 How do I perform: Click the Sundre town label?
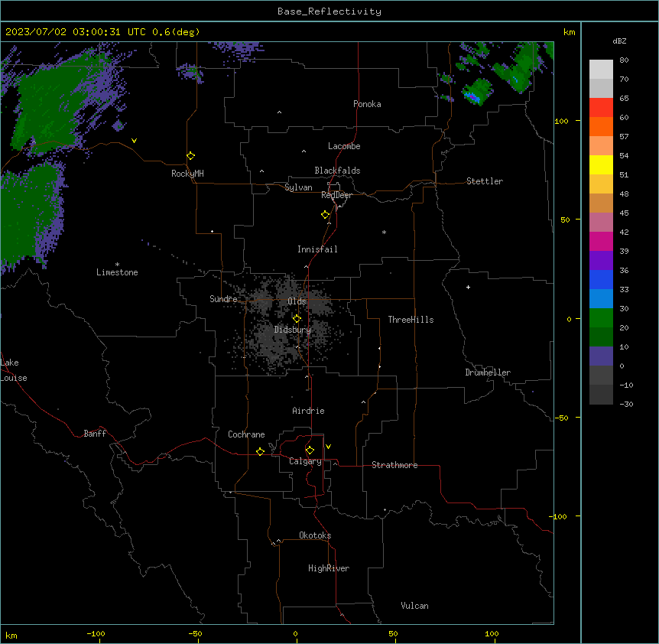coord(223,299)
